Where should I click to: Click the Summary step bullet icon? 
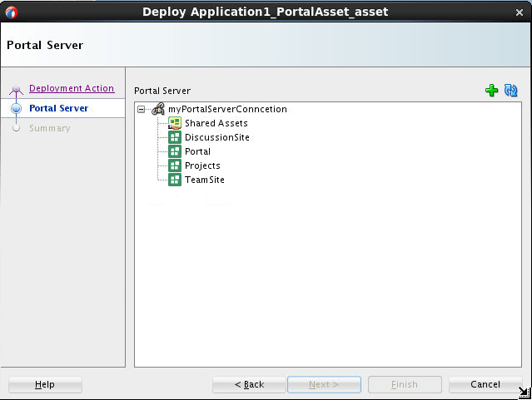tap(16, 128)
